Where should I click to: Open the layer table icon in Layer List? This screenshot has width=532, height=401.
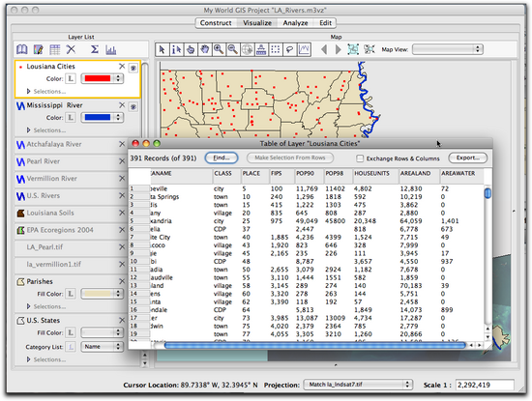click(54, 50)
